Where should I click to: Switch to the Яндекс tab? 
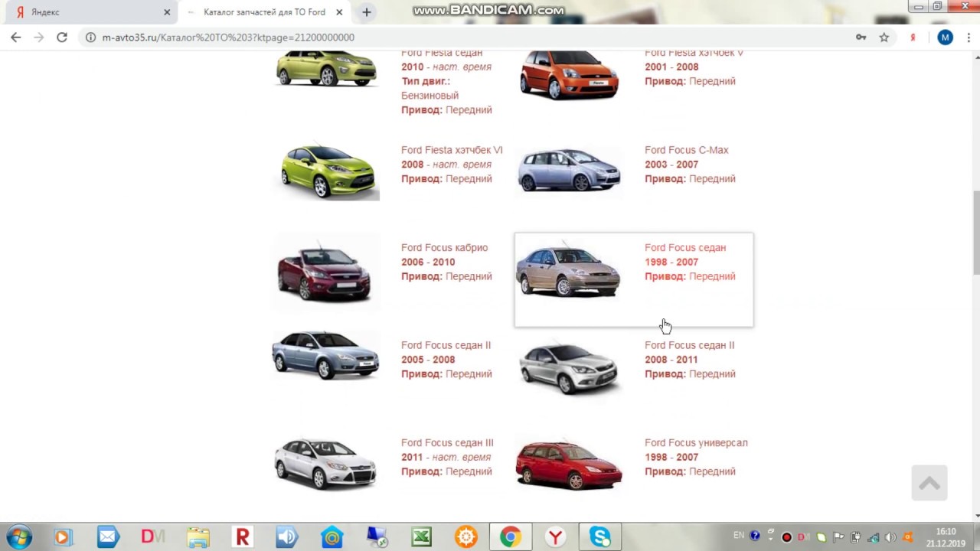[x=90, y=12]
